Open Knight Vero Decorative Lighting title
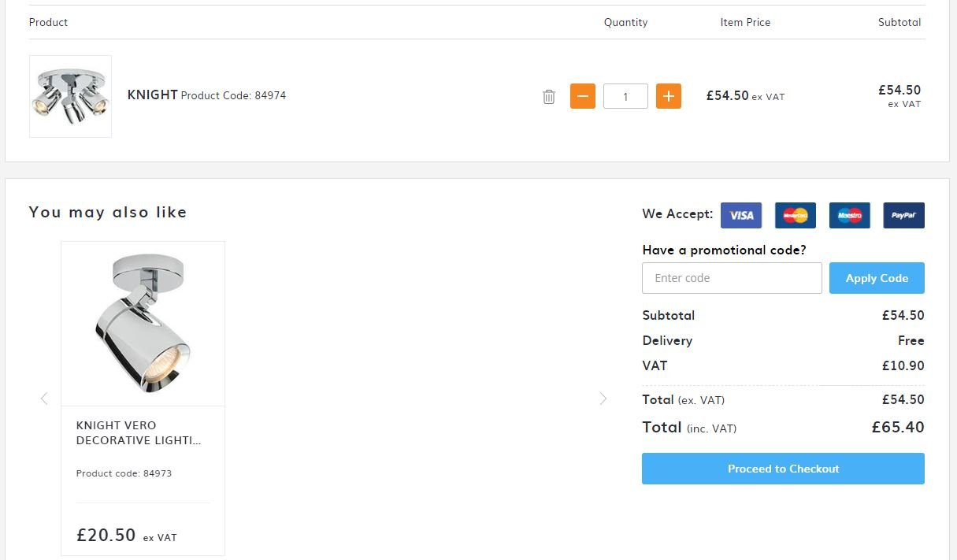This screenshot has height=560, width=957. [x=139, y=433]
